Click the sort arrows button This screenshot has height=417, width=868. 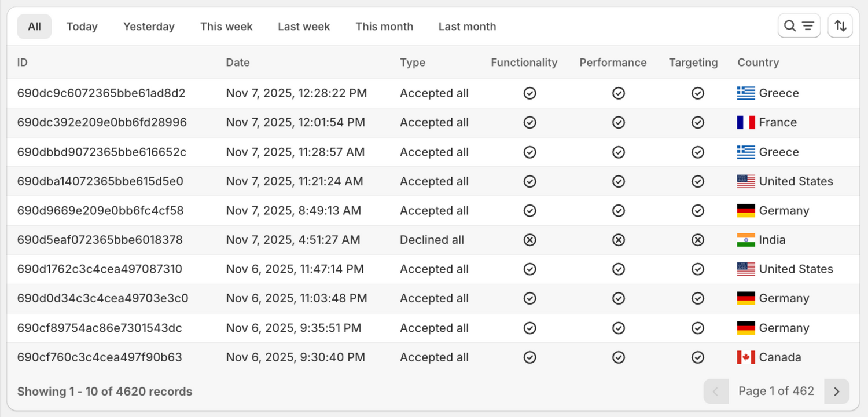(840, 26)
